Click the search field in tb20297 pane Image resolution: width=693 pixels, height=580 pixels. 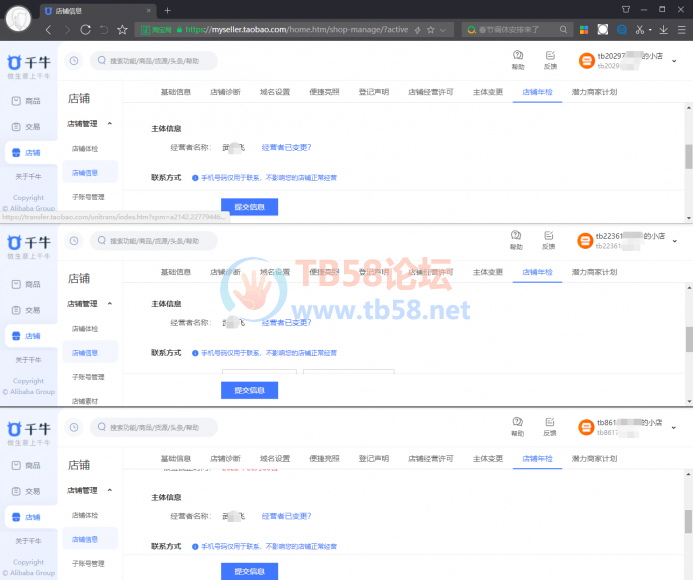tap(154, 61)
